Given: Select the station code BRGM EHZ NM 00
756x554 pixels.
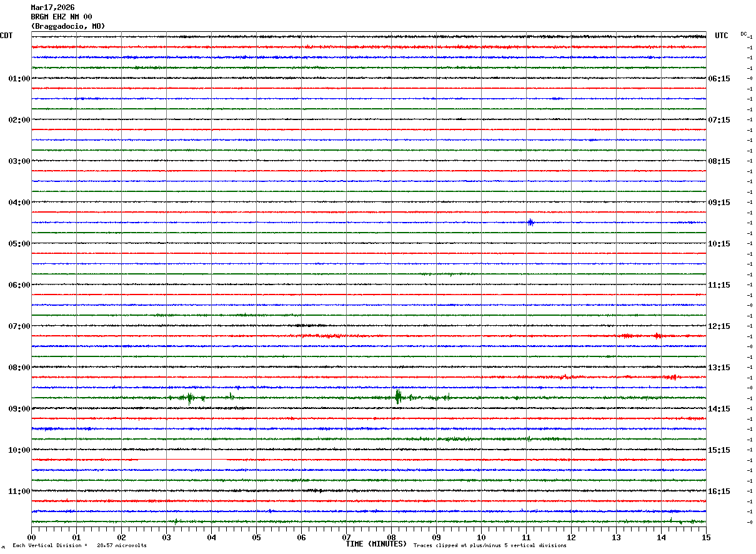Looking at the screenshot, I should 61,17.
